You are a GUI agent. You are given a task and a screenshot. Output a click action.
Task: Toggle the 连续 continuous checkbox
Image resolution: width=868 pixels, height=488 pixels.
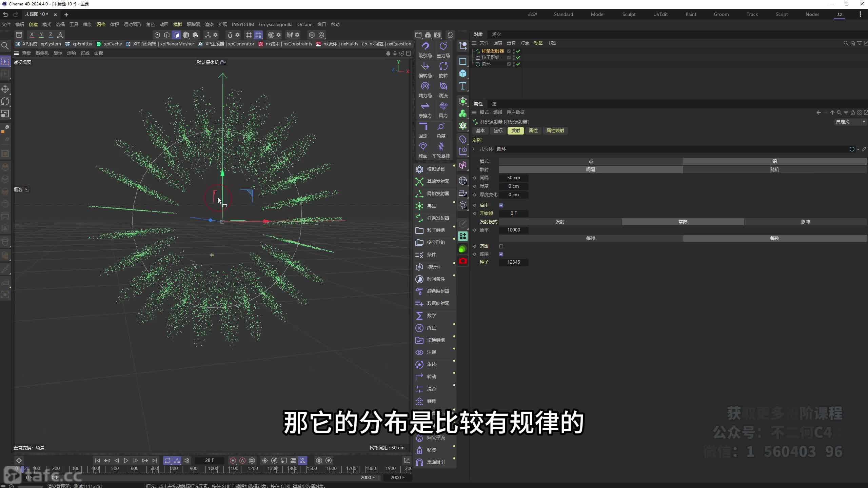[x=501, y=254]
